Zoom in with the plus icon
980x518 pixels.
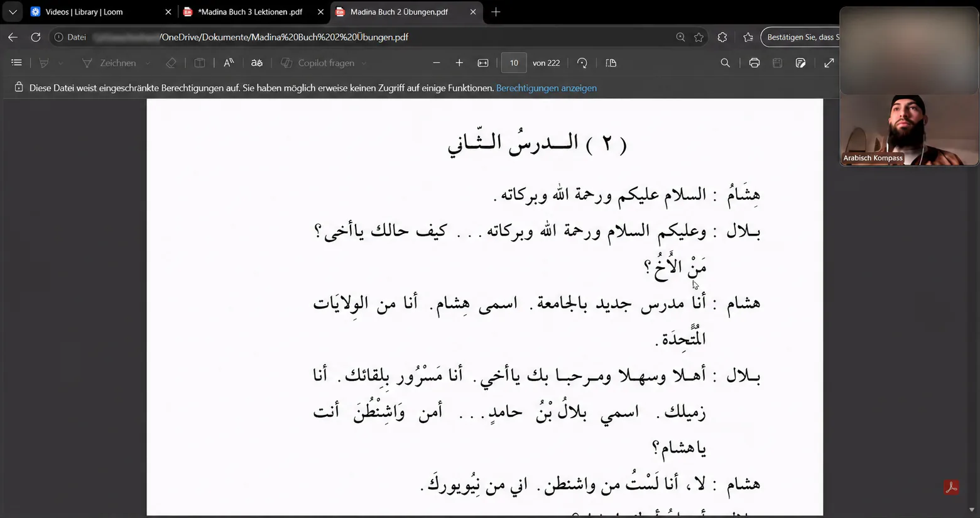pos(459,63)
